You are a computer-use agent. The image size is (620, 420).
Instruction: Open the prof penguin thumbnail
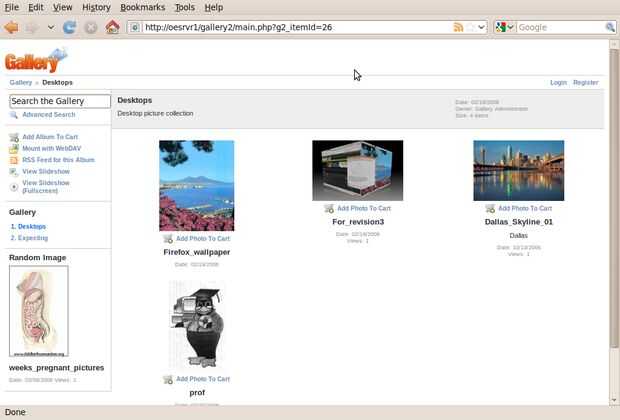pyautogui.click(x=197, y=326)
